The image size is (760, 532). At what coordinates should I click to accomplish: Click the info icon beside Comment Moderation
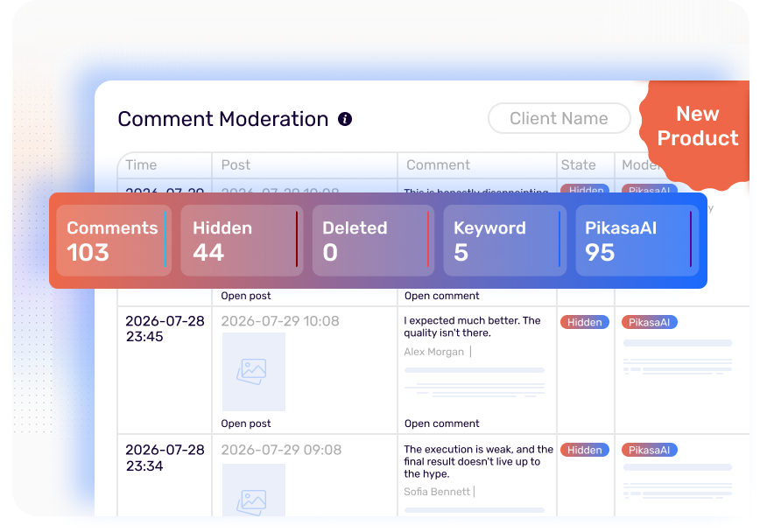pos(345,119)
